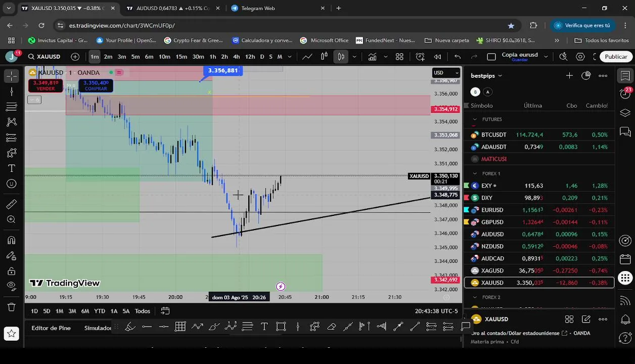Open watchlist advanced view pie icon

coord(586,76)
